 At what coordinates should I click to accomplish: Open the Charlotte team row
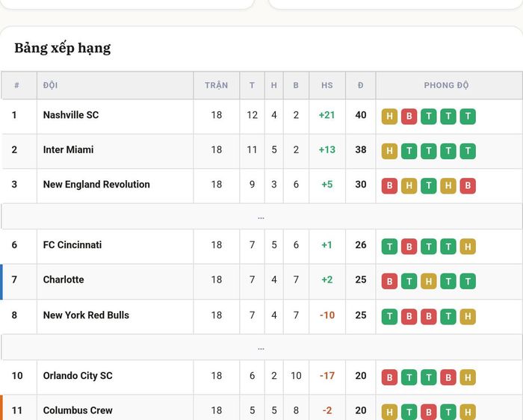(x=261, y=281)
